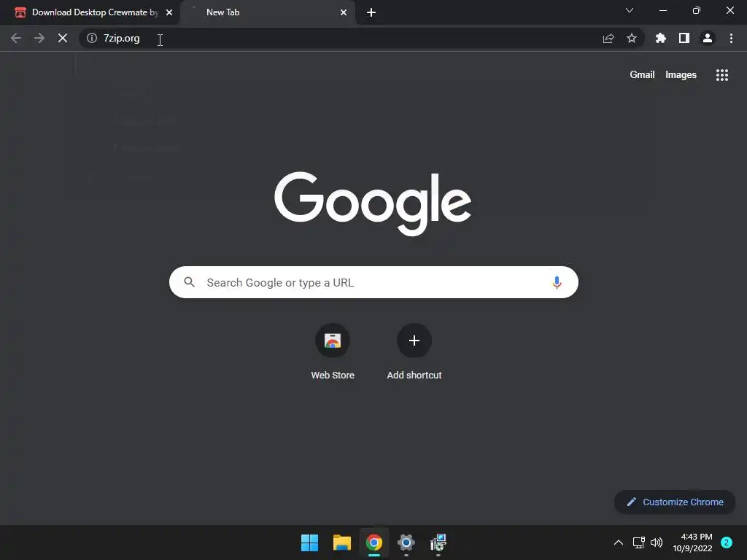Open the Images link
This screenshot has height=560, width=747.
(x=681, y=75)
